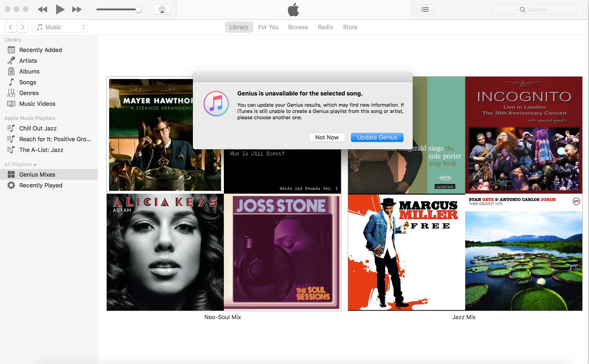Click the search magnifier icon
The height and width of the screenshot is (364, 589).
(x=522, y=10)
